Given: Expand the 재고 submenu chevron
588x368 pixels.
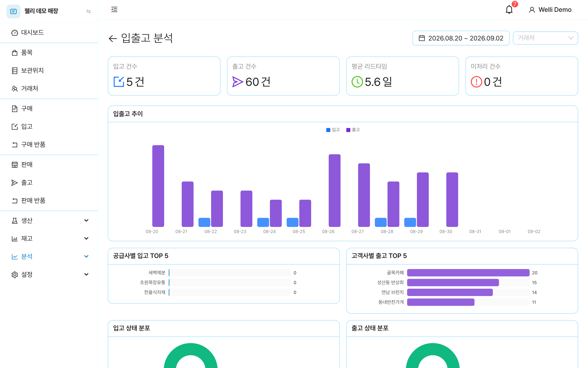Looking at the screenshot, I should [86, 239].
